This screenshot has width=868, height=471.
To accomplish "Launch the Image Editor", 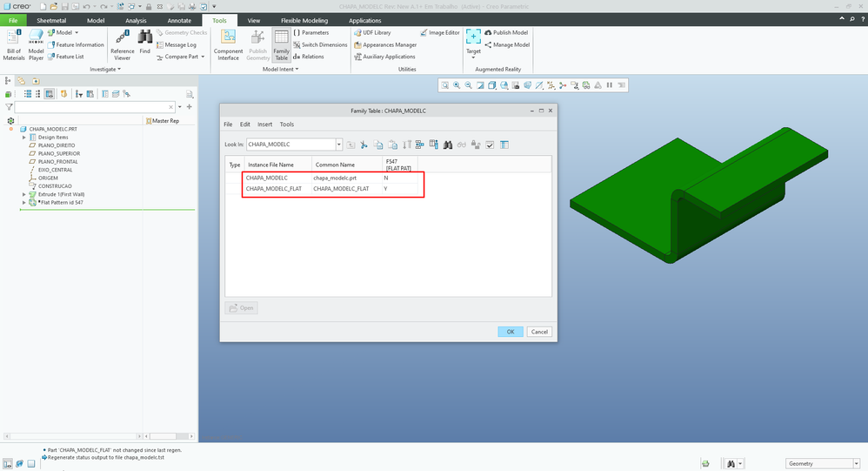I will tap(440, 33).
